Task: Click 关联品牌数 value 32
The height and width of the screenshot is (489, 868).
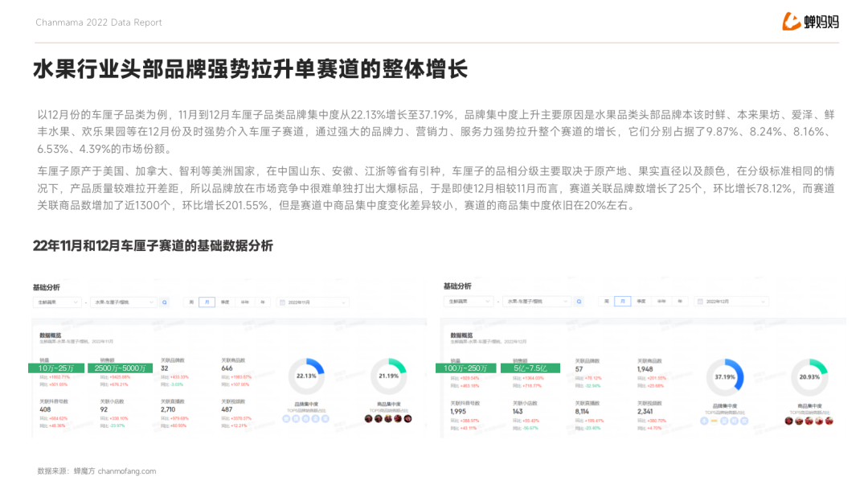Action: [x=165, y=368]
